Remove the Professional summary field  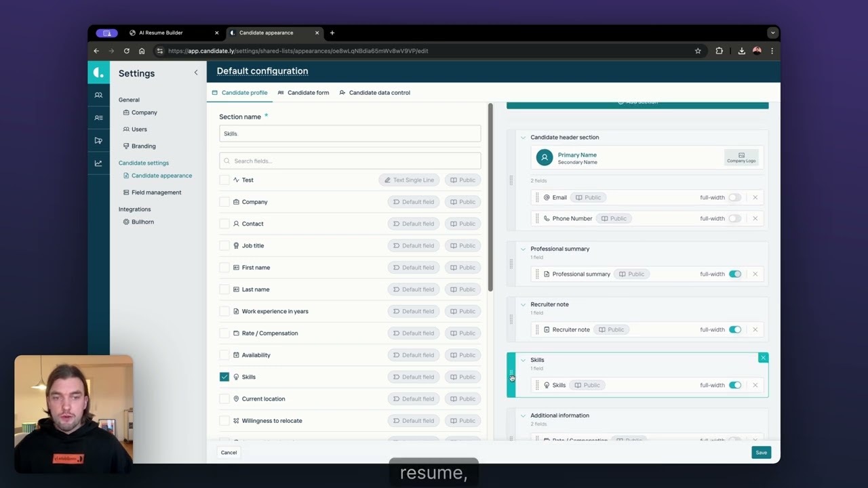755,274
